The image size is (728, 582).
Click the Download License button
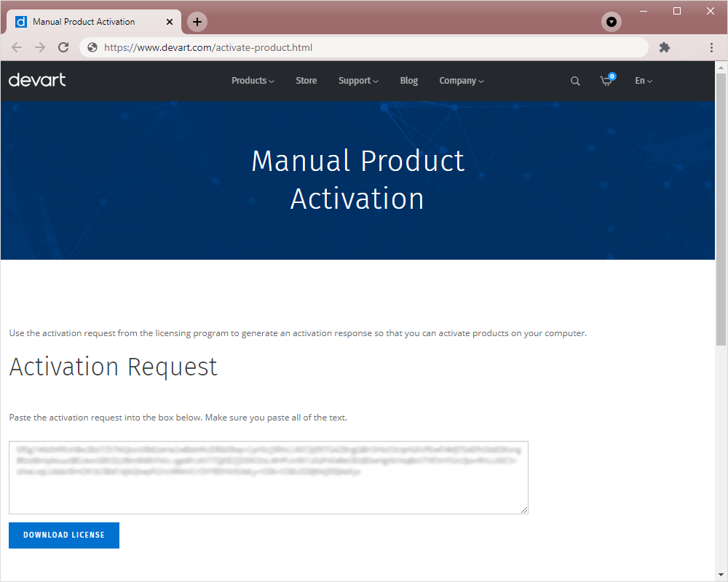64,535
